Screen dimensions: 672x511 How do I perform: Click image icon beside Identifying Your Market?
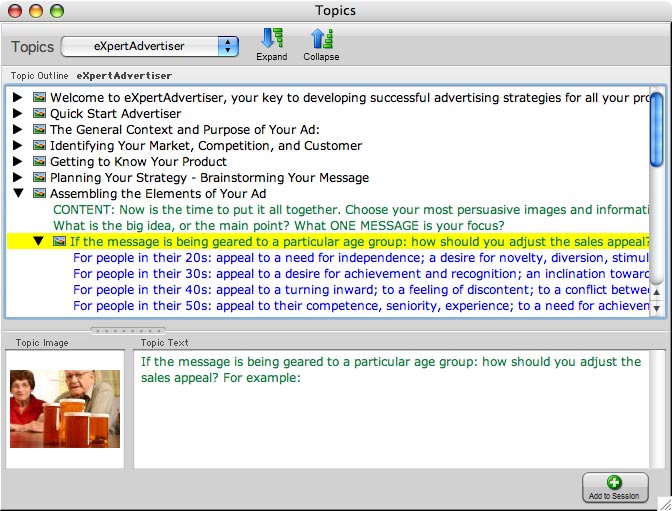tap(39, 145)
